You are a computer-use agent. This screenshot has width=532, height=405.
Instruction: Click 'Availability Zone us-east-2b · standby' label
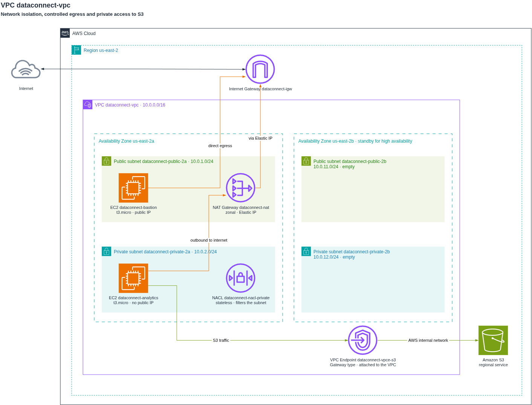[355, 141]
